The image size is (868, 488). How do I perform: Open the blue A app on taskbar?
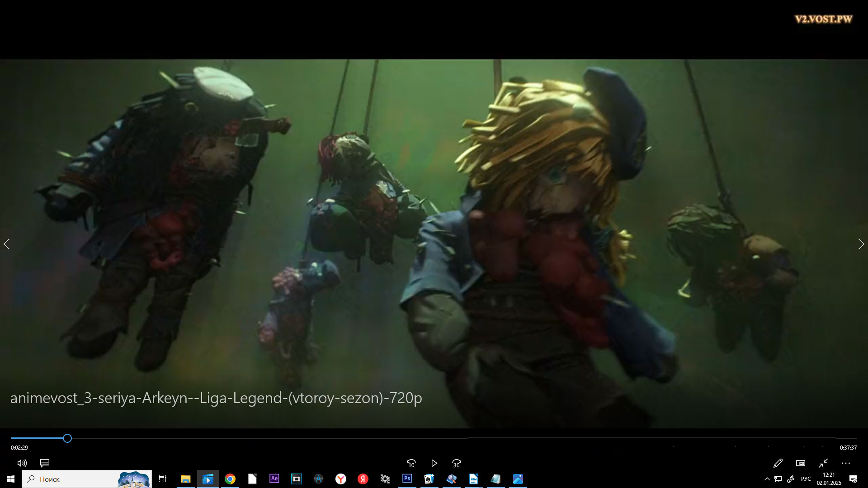pyautogui.click(x=319, y=479)
